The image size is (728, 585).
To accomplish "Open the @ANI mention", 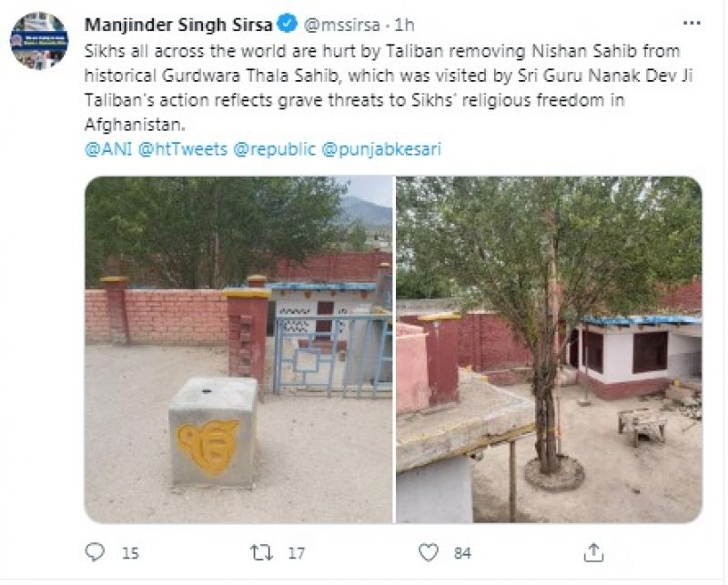I will point(108,149).
